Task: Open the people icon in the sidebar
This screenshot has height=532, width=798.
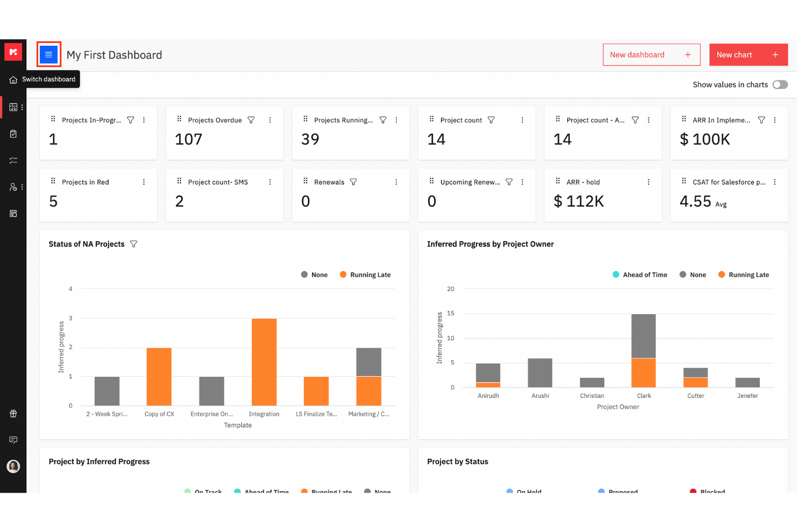Action: click(x=13, y=187)
